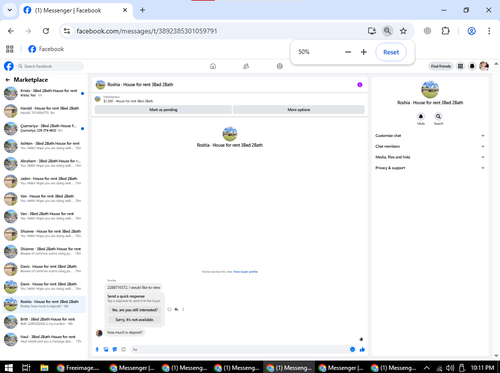
Task: Send a thumbs-up like
Action: tap(362, 349)
